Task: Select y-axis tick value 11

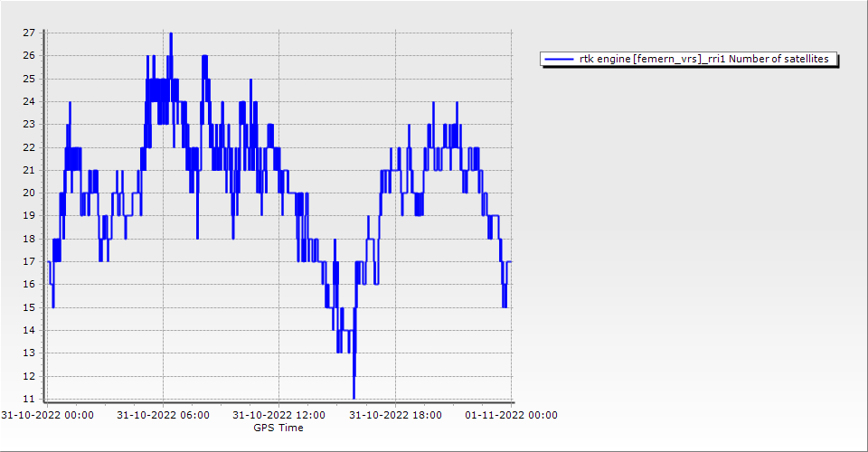Action: 29,399
